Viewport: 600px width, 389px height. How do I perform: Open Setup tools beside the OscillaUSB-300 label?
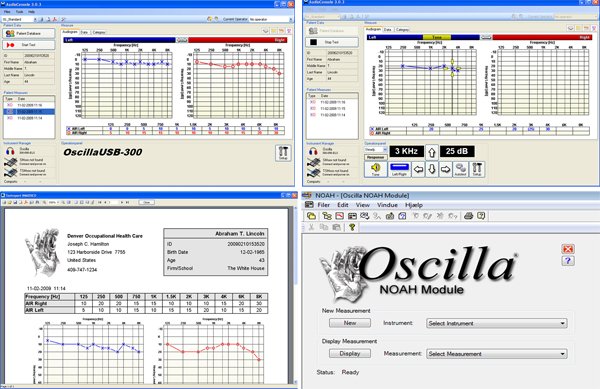(x=283, y=153)
